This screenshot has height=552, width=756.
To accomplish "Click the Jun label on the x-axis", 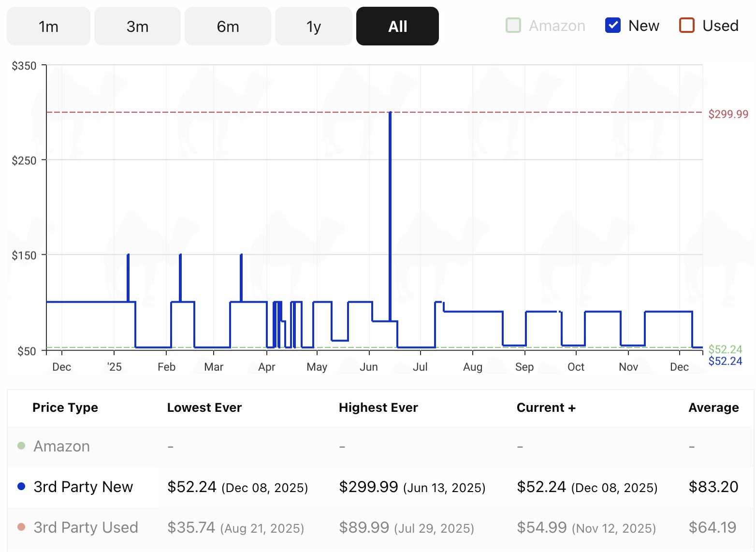I will click(369, 367).
